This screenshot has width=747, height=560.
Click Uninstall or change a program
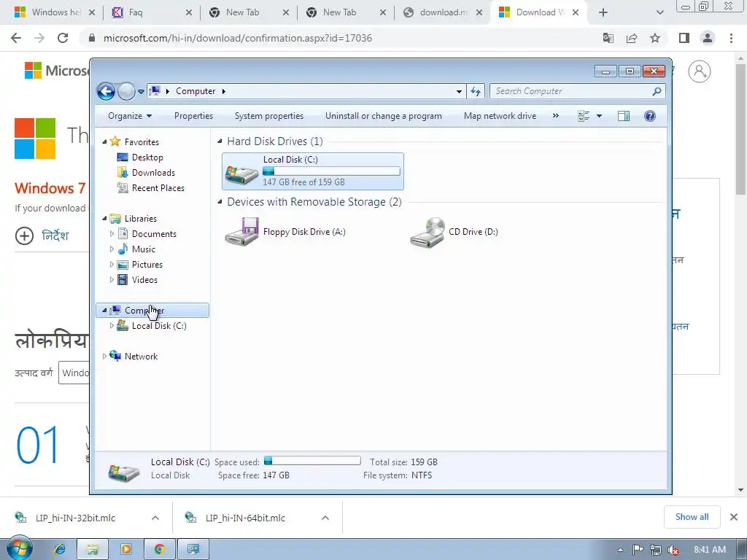pyautogui.click(x=384, y=116)
